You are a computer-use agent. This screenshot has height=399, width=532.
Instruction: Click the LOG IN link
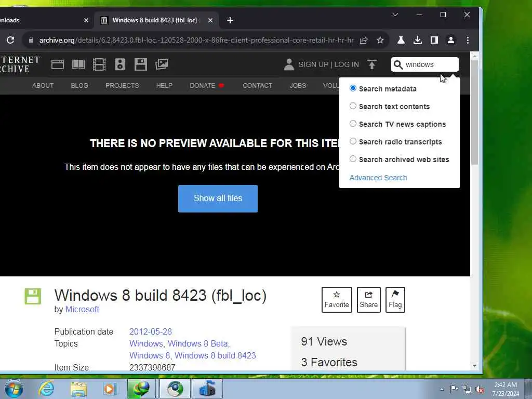tap(347, 64)
